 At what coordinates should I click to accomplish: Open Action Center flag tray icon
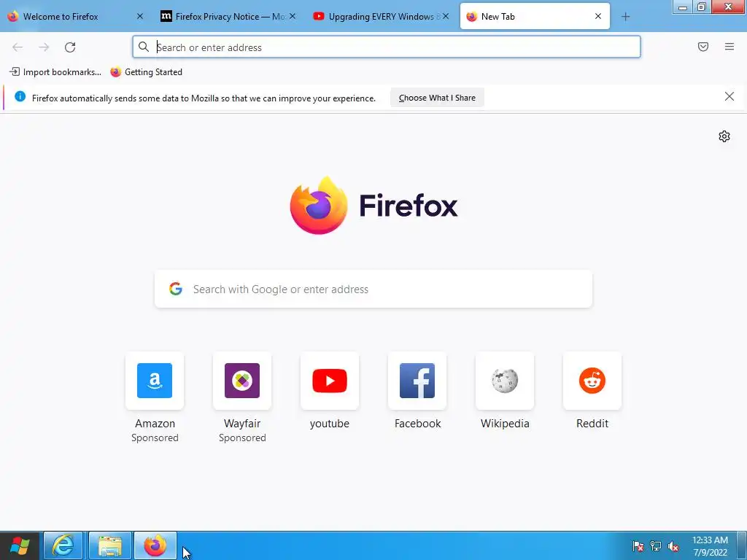tap(638, 546)
